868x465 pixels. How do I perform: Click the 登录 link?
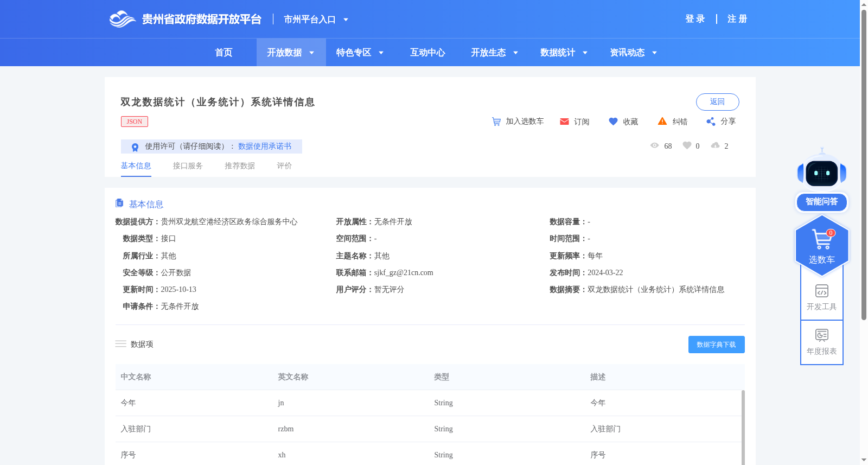695,19
